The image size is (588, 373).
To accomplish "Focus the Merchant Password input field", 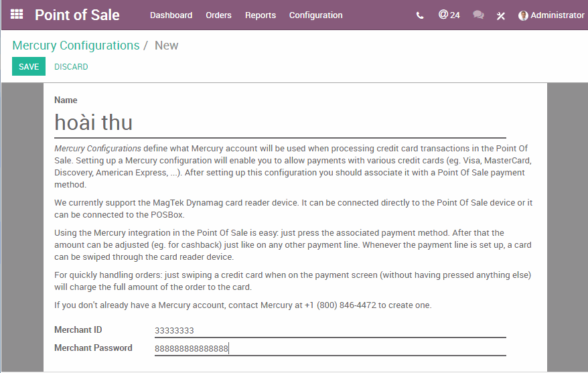I will click(329, 348).
